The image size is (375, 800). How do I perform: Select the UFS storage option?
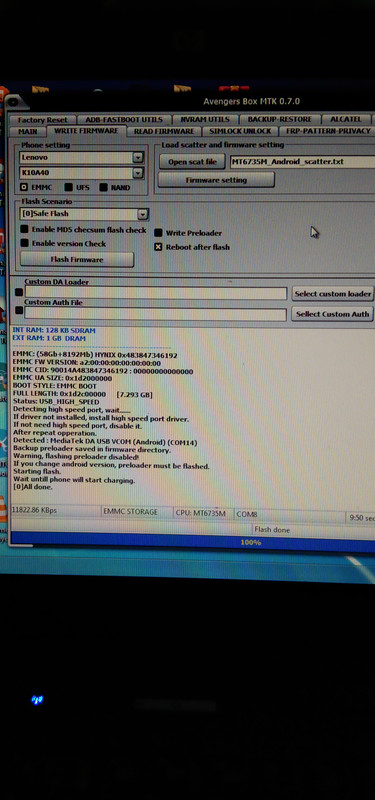68,187
